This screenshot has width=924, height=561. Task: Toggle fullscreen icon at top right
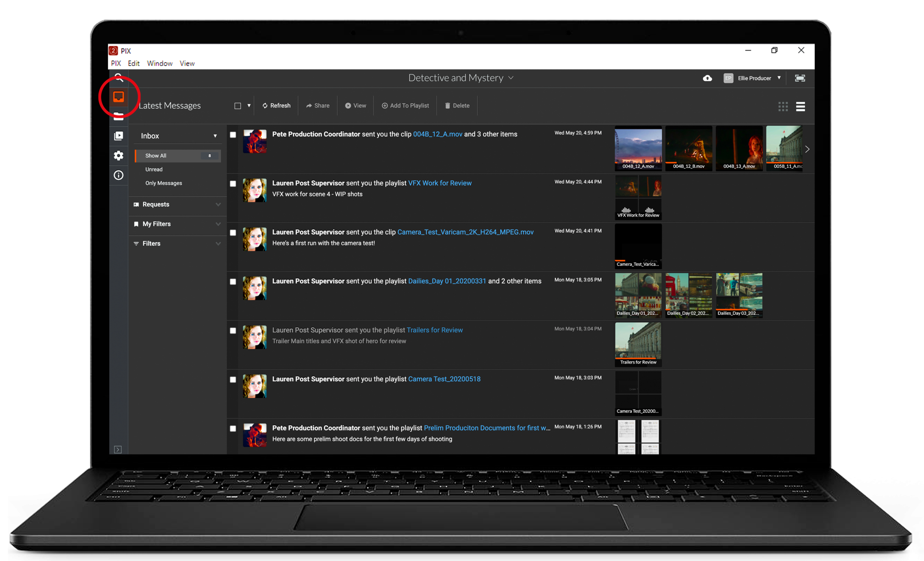point(800,78)
